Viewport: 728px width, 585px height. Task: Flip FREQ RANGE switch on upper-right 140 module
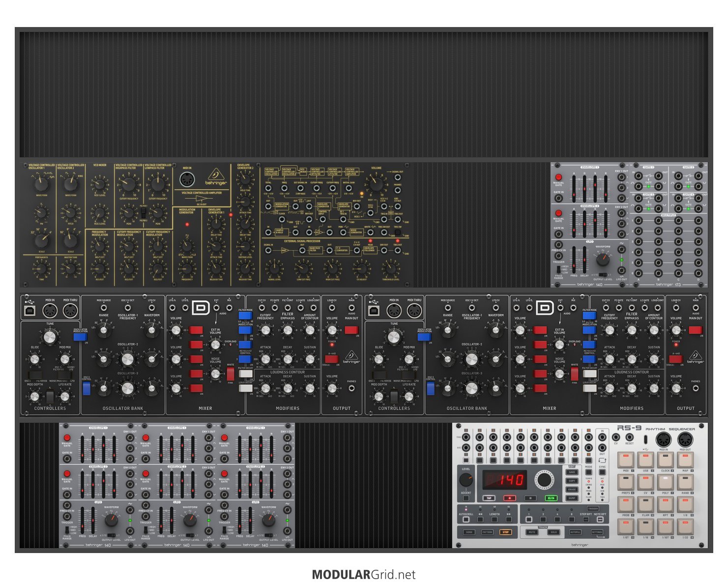coord(558,269)
